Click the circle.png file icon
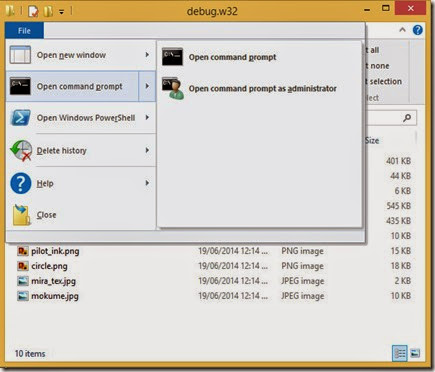The image size is (435, 372). point(23,266)
